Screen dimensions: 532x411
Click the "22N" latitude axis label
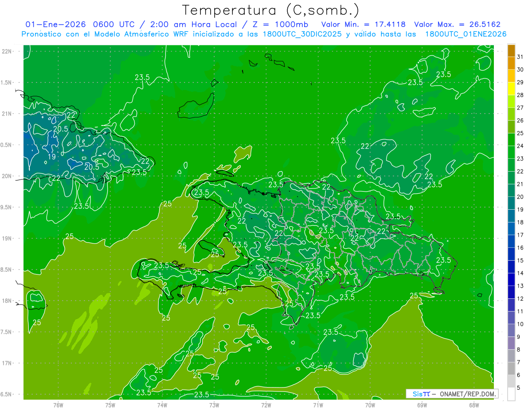tap(7, 51)
